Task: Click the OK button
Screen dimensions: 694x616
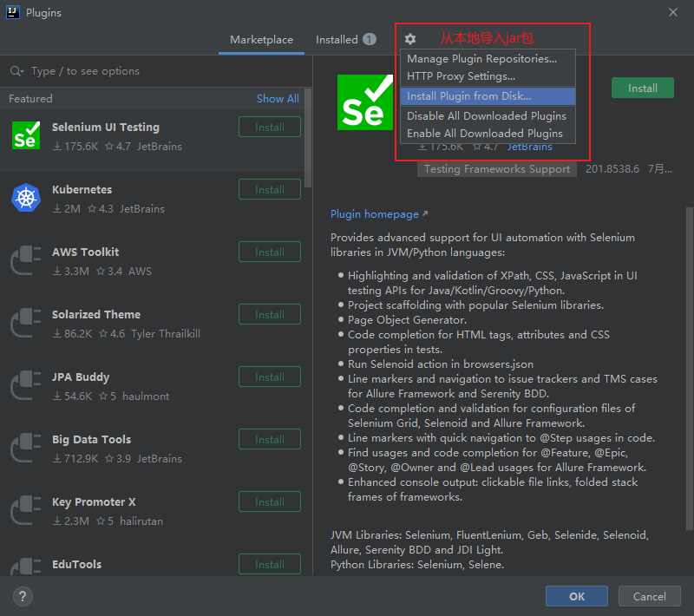Action: 577,596
